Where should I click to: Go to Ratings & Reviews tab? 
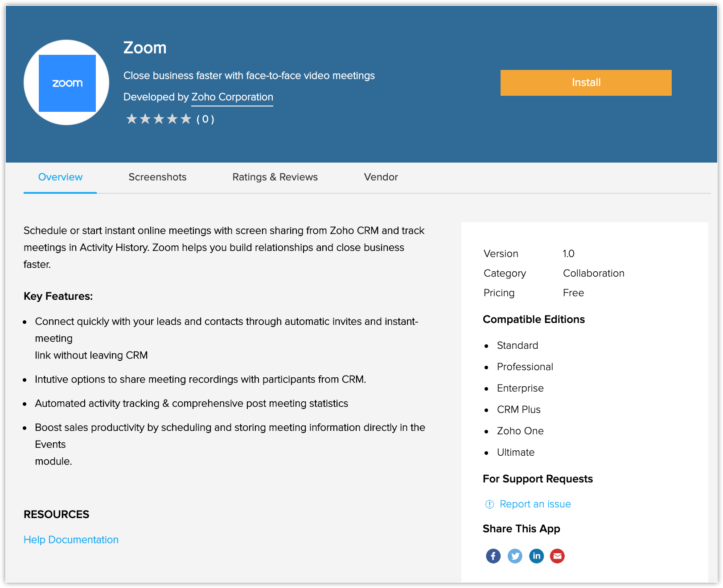point(275,177)
